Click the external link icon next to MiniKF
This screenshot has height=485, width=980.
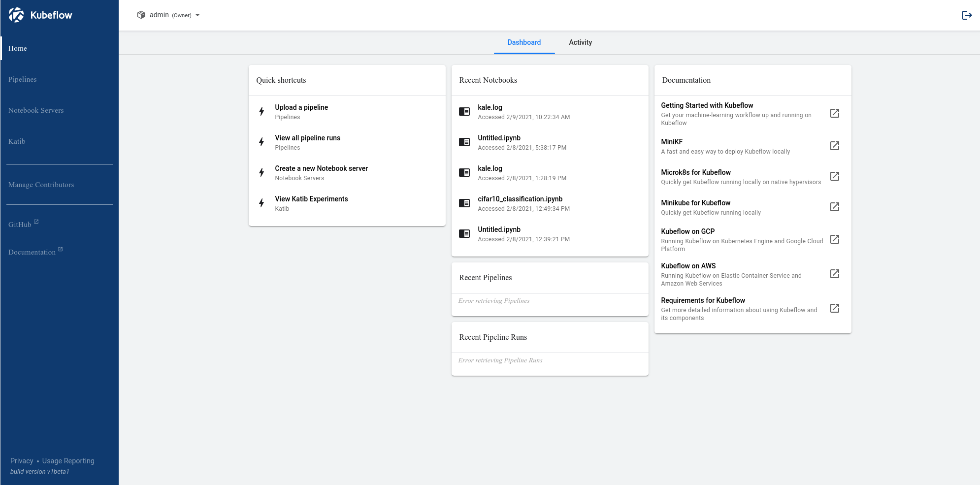835,146
